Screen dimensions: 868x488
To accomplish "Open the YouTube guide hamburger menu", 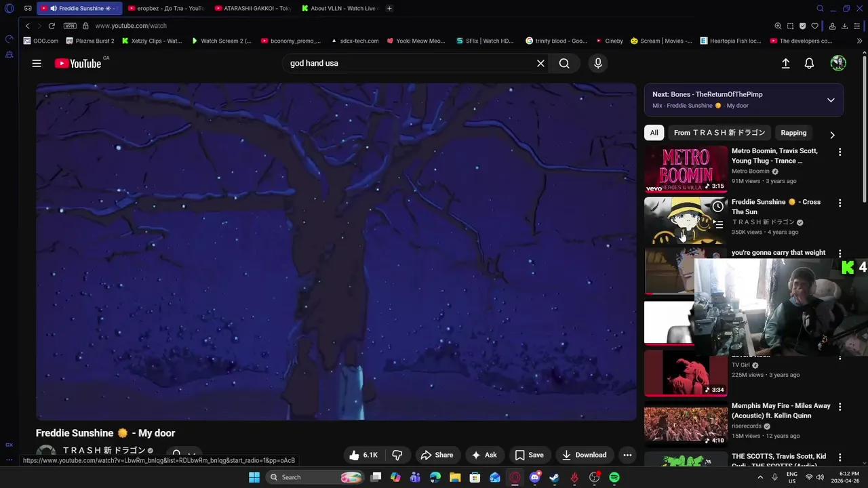I will tap(37, 63).
